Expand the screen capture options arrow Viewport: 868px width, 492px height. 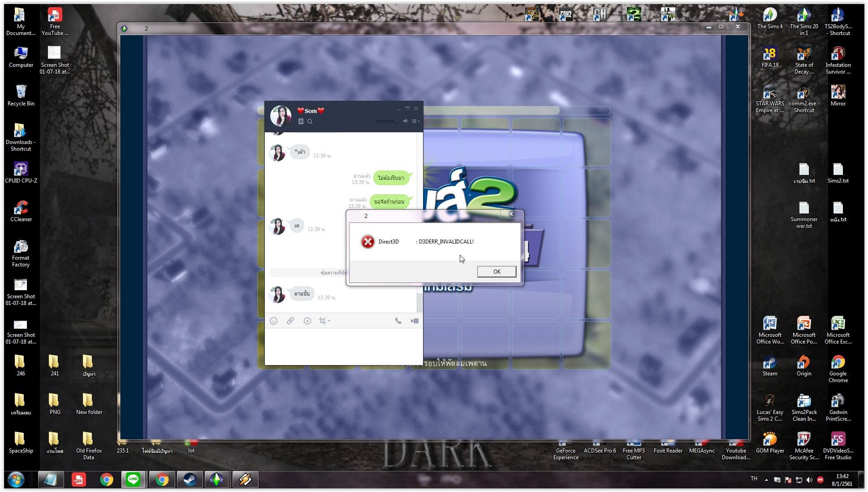[x=329, y=321]
